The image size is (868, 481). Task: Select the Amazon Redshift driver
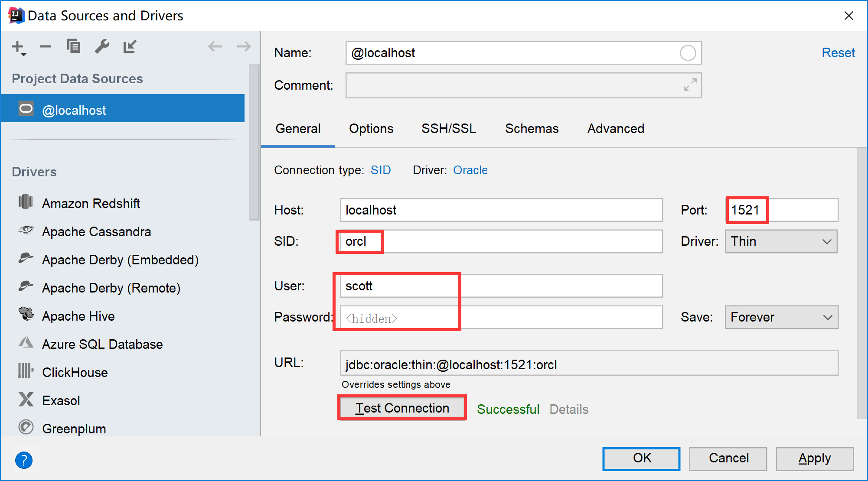click(x=91, y=203)
